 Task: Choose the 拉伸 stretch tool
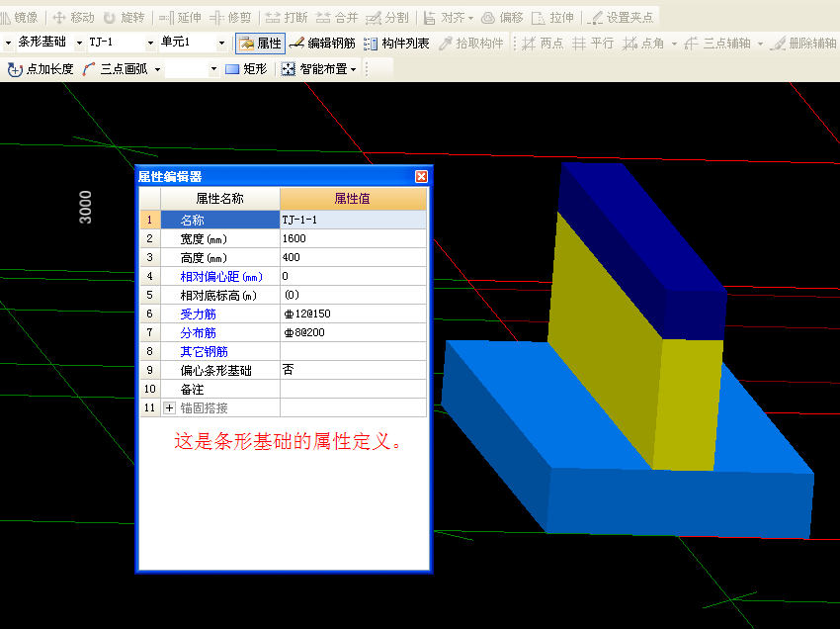(x=552, y=18)
